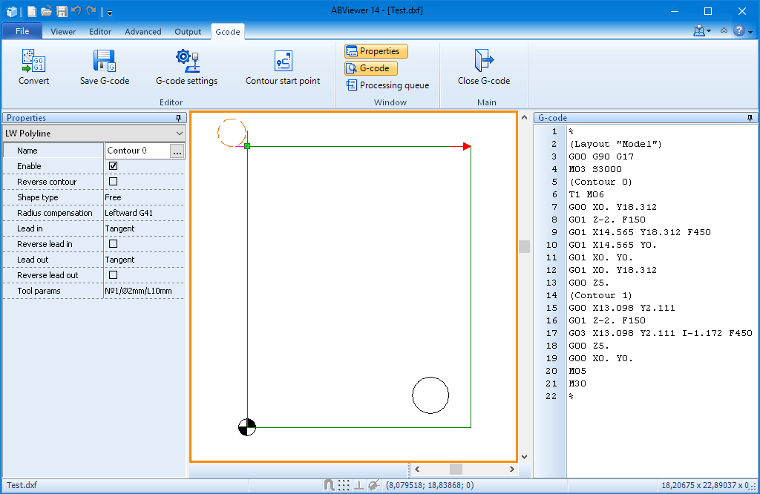Uncheck the Enable checkbox

[x=113, y=166]
